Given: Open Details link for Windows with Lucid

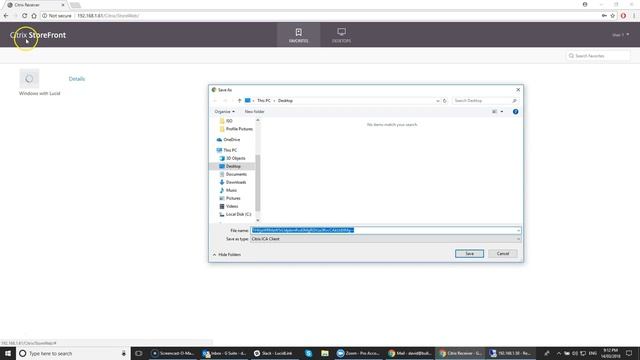Looking at the screenshot, I should pyautogui.click(x=77, y=79).
